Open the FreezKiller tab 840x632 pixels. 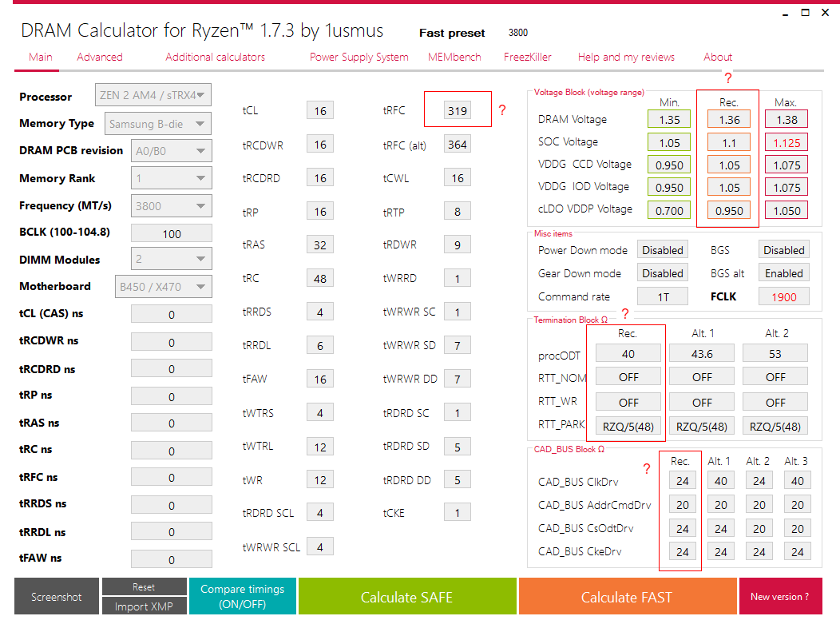coord(527,57)
